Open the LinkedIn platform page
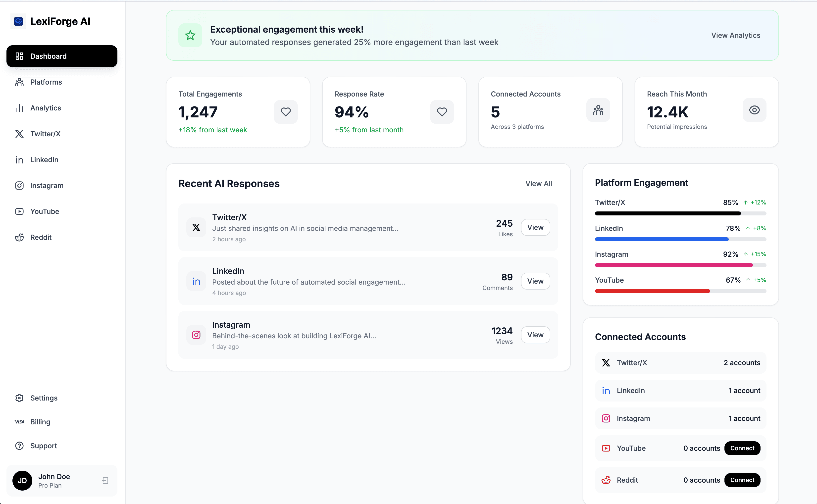Viewport: 817px width, 504px height. click(44, 159)
